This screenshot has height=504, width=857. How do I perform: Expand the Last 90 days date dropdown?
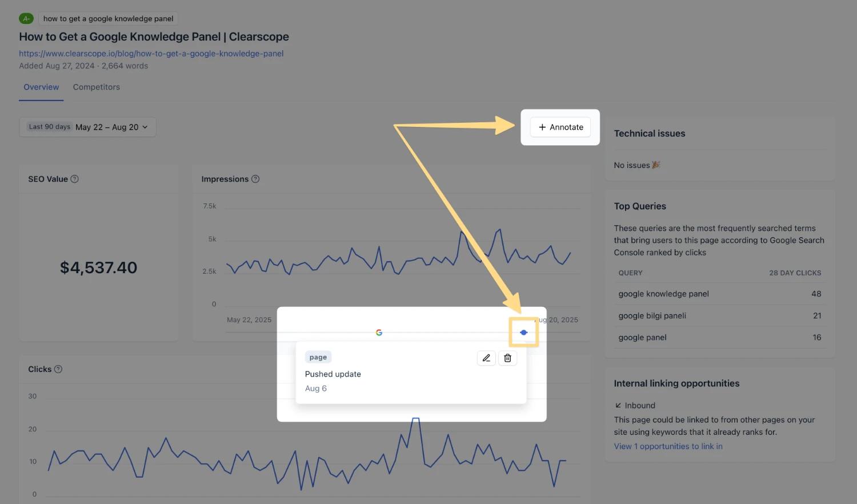(87, 127)
